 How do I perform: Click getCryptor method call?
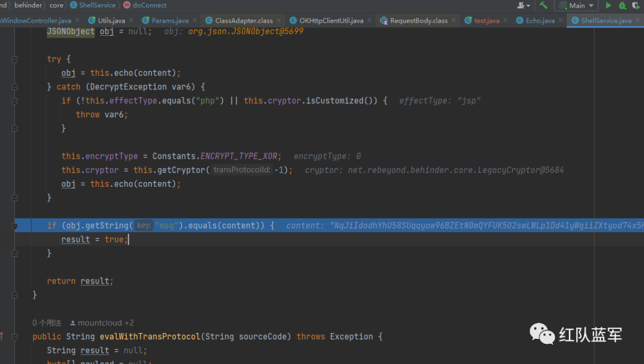pos(181,169)
